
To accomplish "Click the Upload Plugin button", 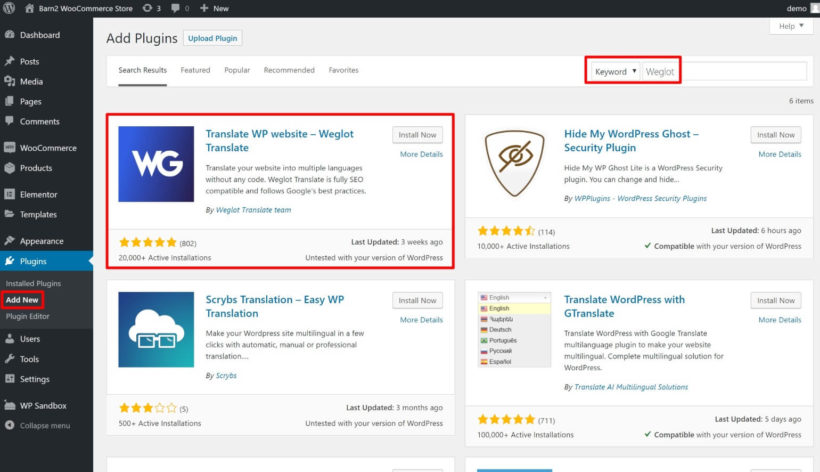I will pyautogui.click(x=212, y=38).
